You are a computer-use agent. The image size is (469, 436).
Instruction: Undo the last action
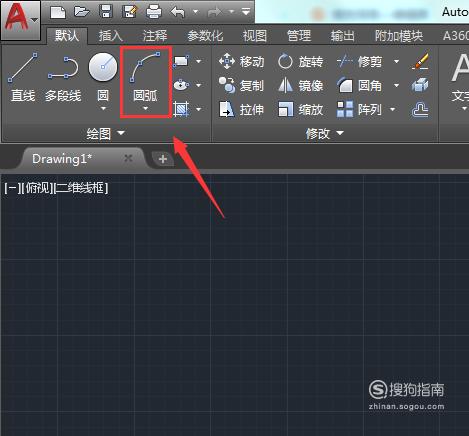pos(178,12)
